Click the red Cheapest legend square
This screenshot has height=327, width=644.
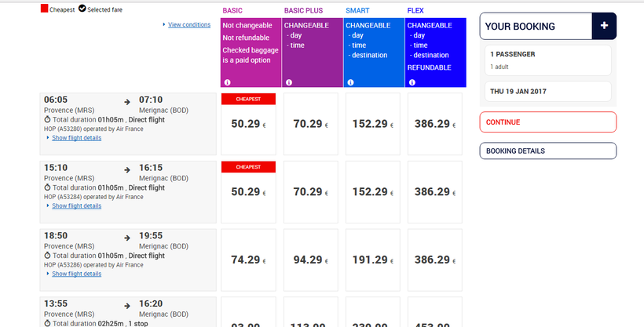pos(45,9)
